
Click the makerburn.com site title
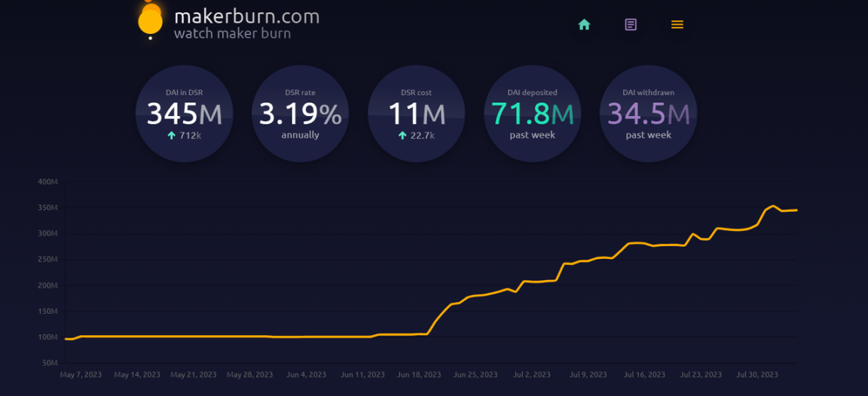[x=246, y=16]
